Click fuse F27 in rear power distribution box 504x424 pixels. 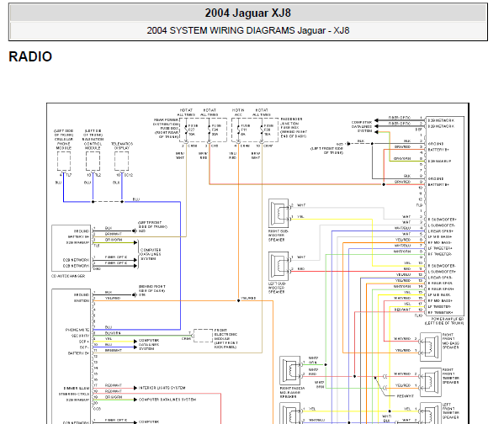tap(190, 130)
